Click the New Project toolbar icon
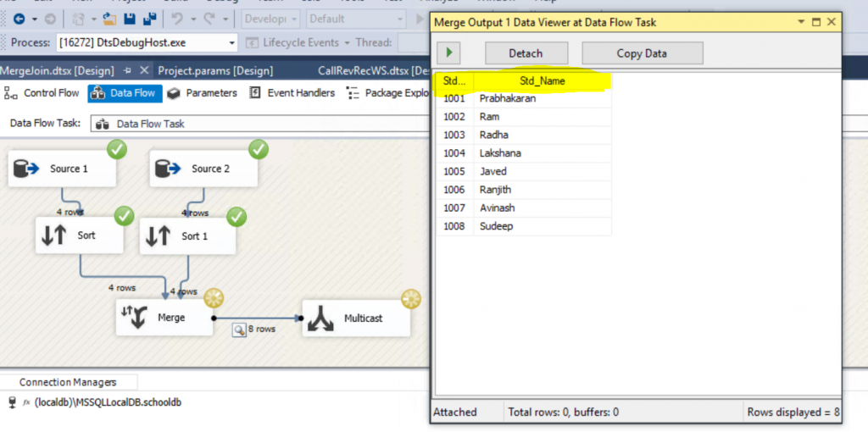Image resolution: width=868 pixels, height=432 pixels. [x=79, y=19]
